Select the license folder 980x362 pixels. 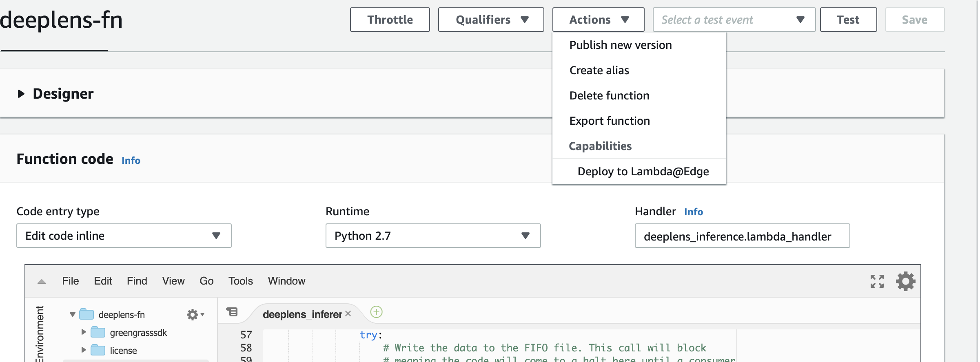click(x=123, y=351)
